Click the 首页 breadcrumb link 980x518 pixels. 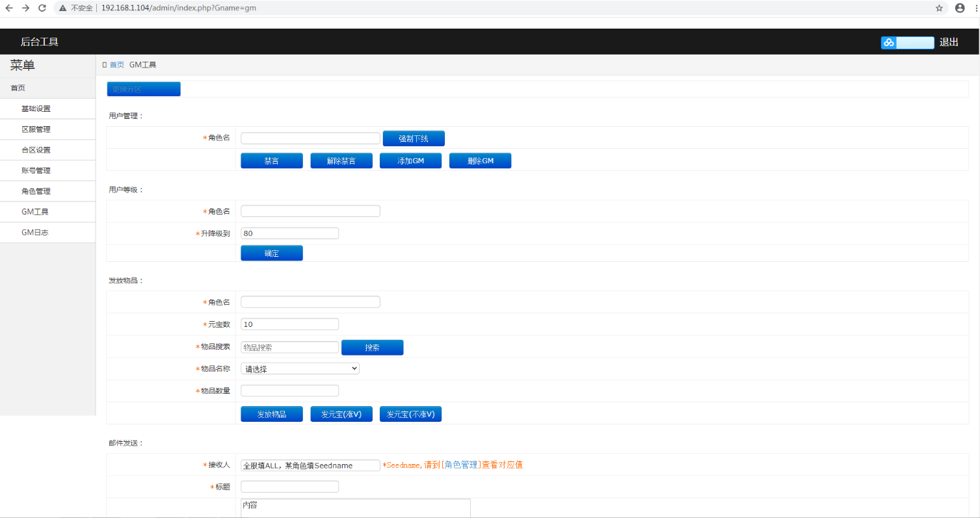point(116,65)
